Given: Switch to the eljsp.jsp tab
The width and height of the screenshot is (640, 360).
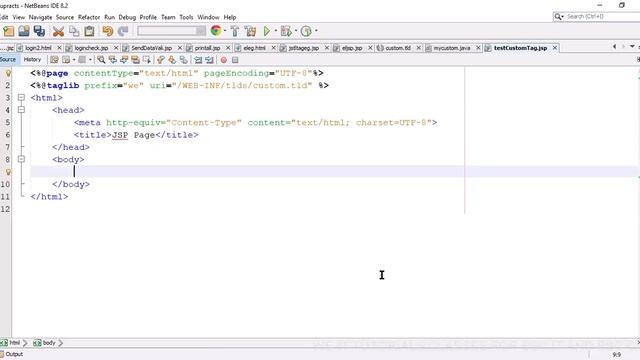Looking at the screenshot, I should pyautogui.click(x=352, y=48).
